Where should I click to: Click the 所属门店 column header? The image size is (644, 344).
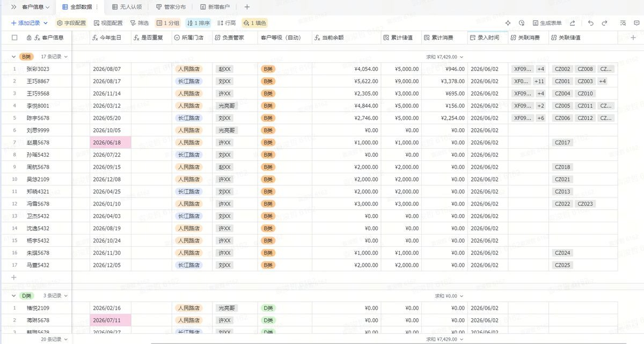click(x=192, y=38)
